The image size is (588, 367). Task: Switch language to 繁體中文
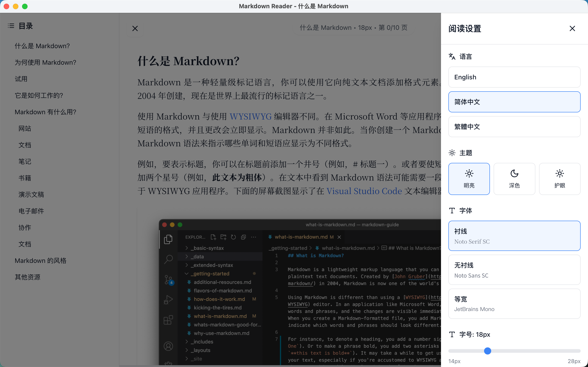tap(514, 126)
